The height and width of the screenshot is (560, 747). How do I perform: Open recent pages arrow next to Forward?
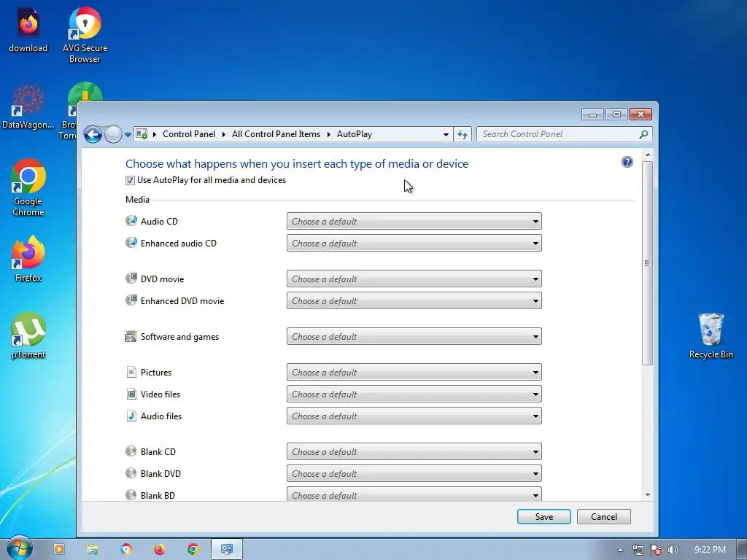[128, 135]
